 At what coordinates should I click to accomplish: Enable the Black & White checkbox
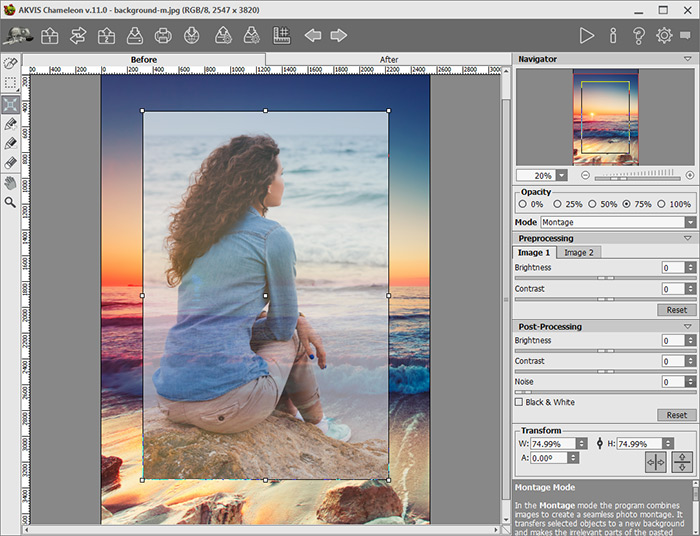point(519,402)
